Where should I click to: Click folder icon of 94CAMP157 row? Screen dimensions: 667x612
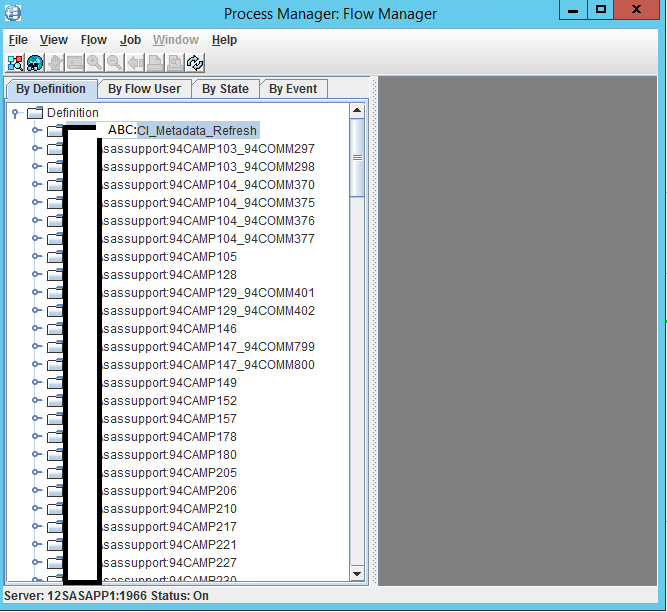(54, 418)
